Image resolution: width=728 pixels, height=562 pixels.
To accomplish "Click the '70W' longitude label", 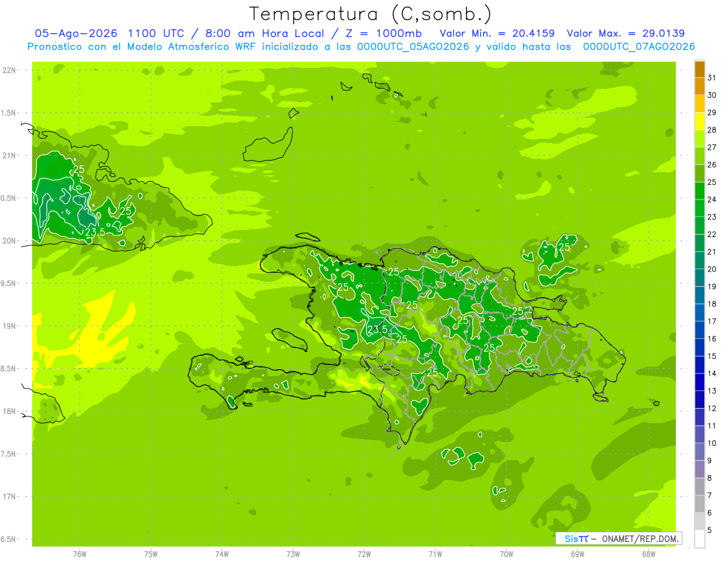I will point(507,554).
